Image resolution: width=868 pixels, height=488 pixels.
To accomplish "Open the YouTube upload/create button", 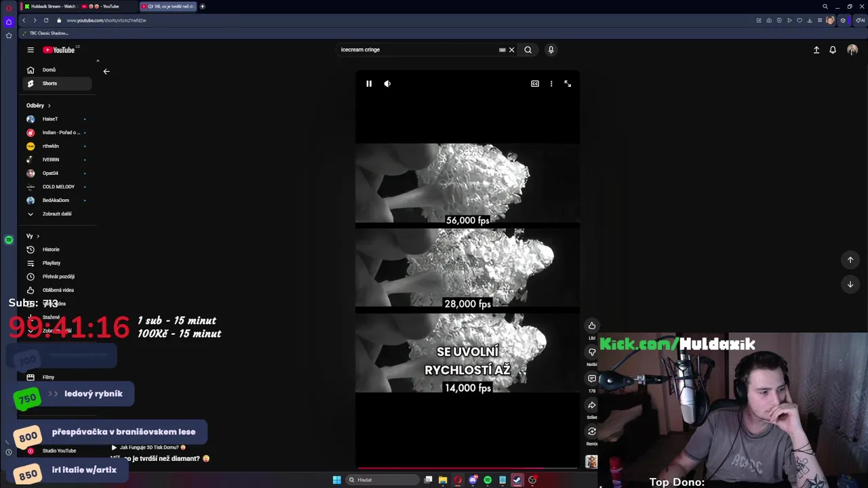I will pos(816,49).
